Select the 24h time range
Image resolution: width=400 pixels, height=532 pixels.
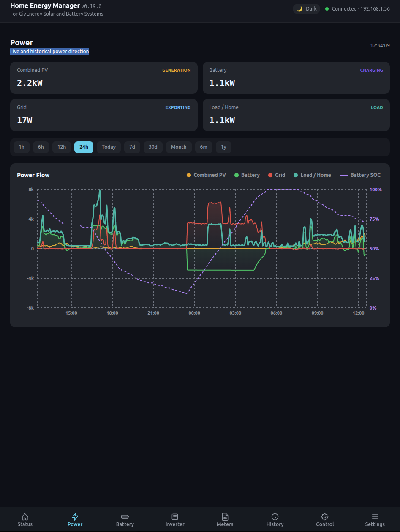84,147
